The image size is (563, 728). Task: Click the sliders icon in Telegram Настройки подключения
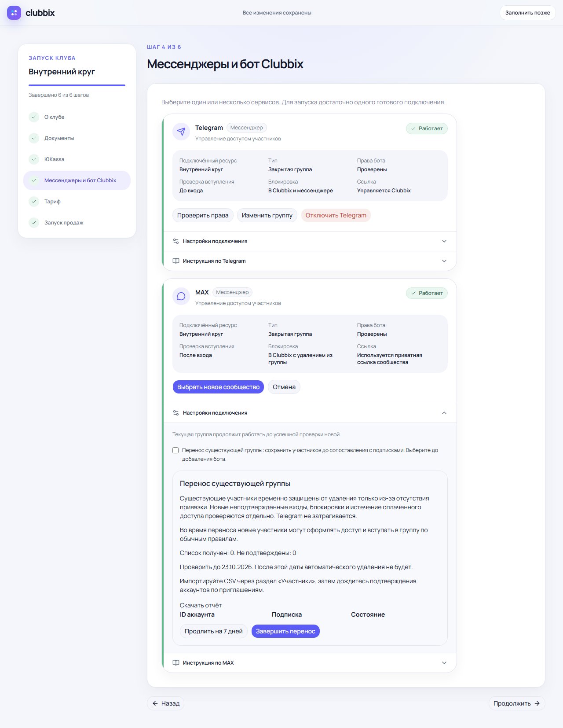176,241
